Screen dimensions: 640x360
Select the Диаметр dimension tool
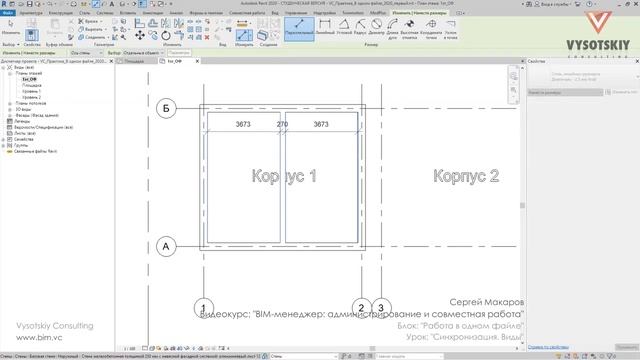[376, 27]
